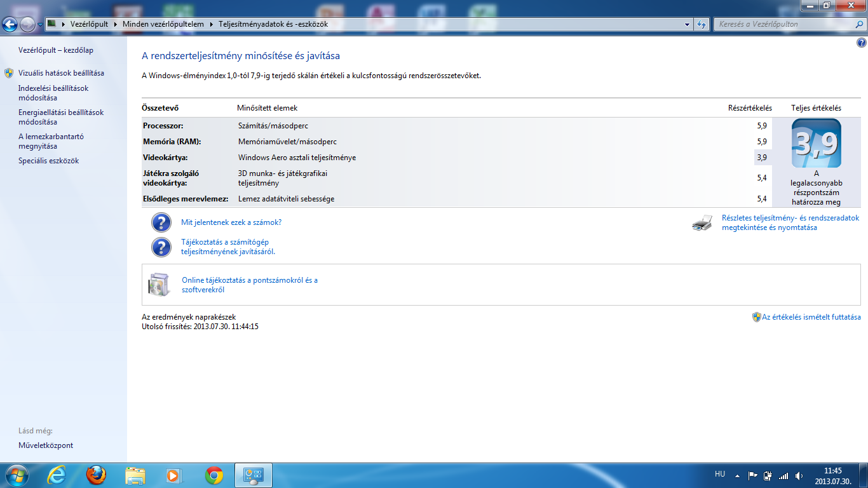
Task: Open Tájékoztatás a számítógép teljesítményének javításáról
Action: click(x=229, y=247)
